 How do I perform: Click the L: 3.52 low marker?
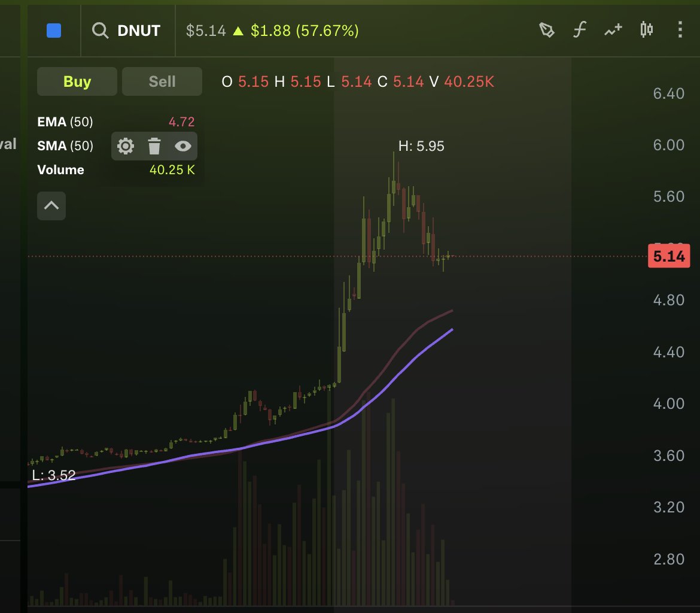pos(54,475)
